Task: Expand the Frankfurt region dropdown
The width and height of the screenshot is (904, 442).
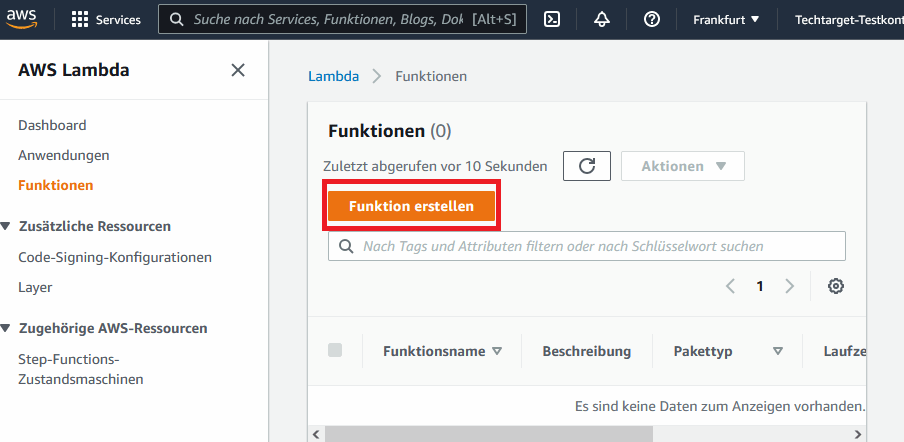Action: pos(726,20)
